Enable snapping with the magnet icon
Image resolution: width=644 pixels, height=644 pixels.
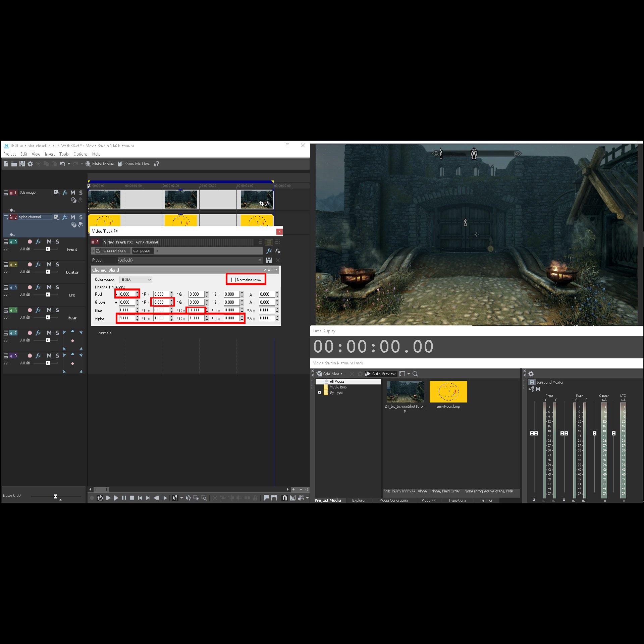point(284,498)
